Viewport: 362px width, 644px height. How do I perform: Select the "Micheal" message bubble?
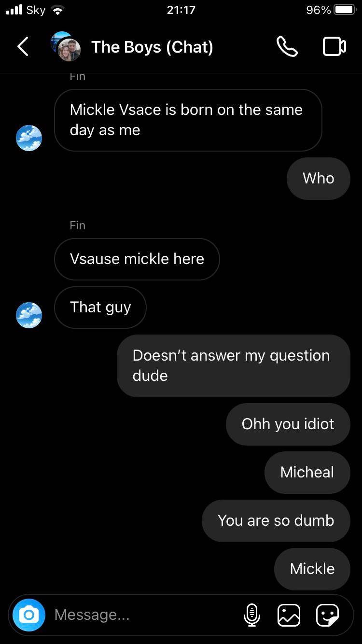pyautogui.click(x=307, y=472)
